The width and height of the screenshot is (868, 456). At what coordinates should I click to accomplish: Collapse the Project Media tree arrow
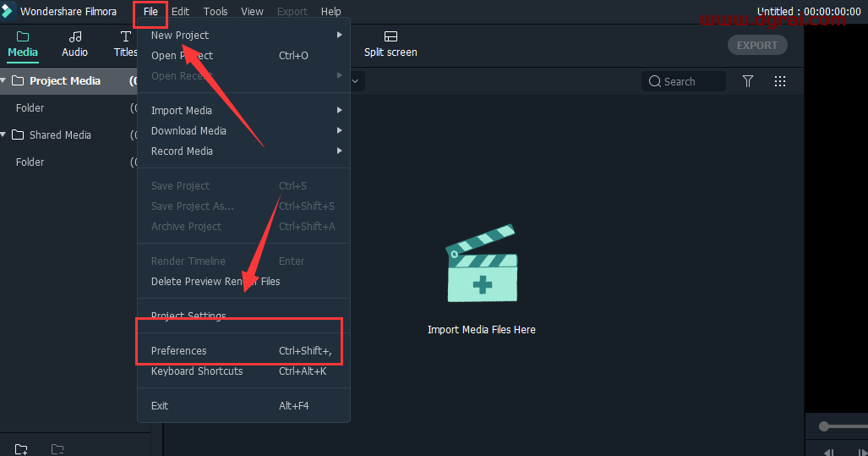pos(3,80)
